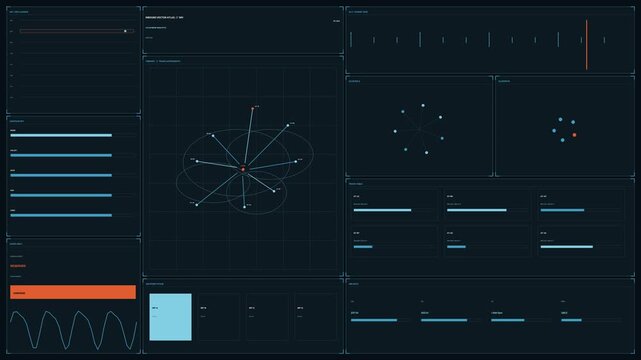Click the bottommost node of the vector map
The height and width of the screenshot is (360, 641).
point(244,207)
